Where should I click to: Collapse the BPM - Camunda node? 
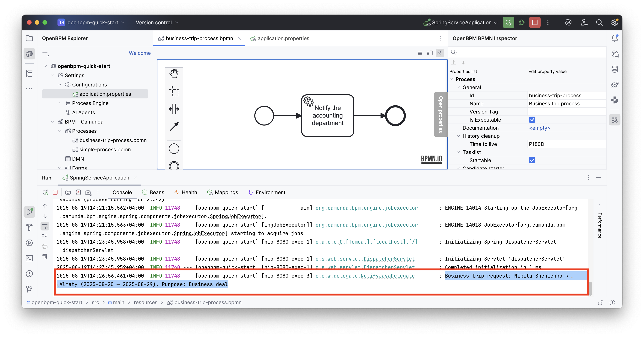pos(52,122)
